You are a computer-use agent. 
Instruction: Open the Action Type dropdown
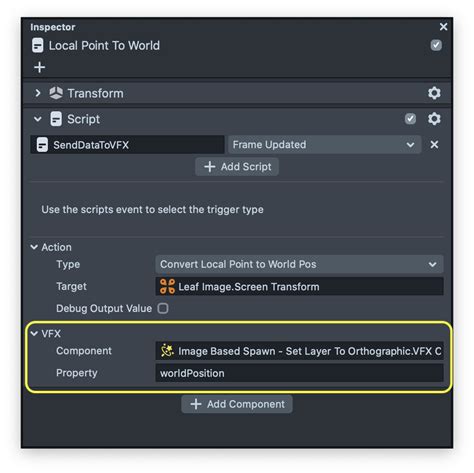tap(299, 264)
